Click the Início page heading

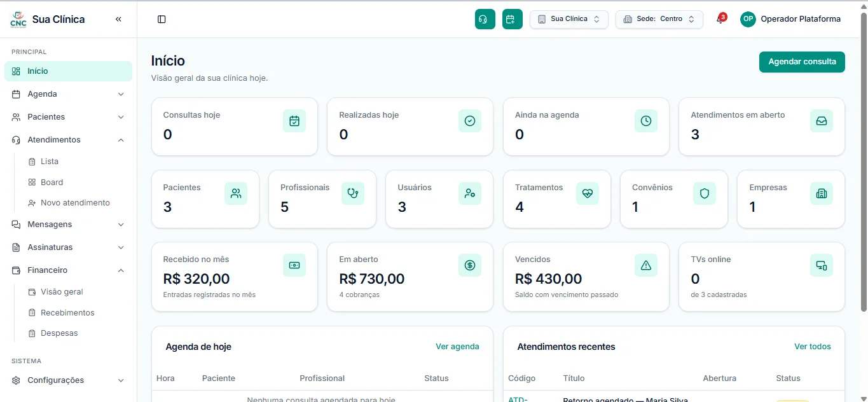click(x=168, y=61)
